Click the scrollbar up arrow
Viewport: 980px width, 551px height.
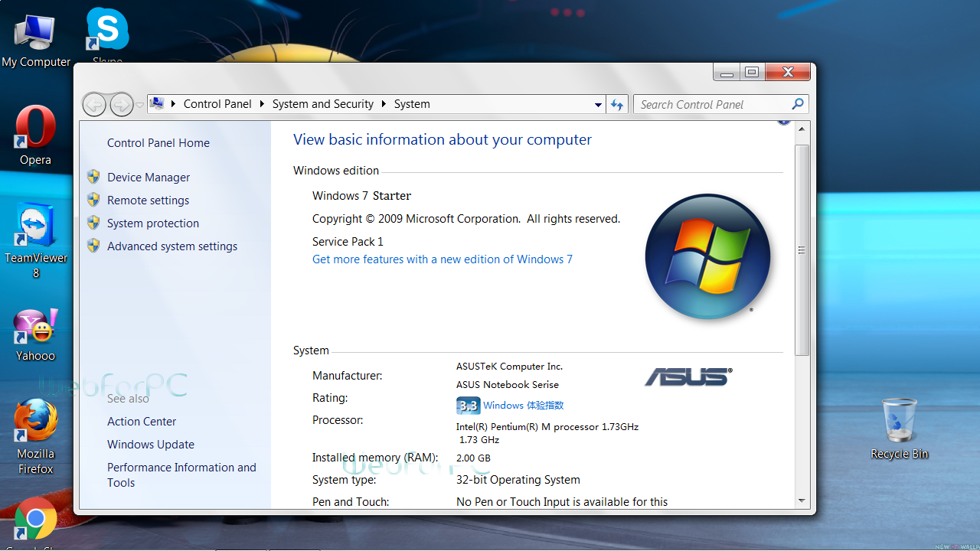[802, 131]
